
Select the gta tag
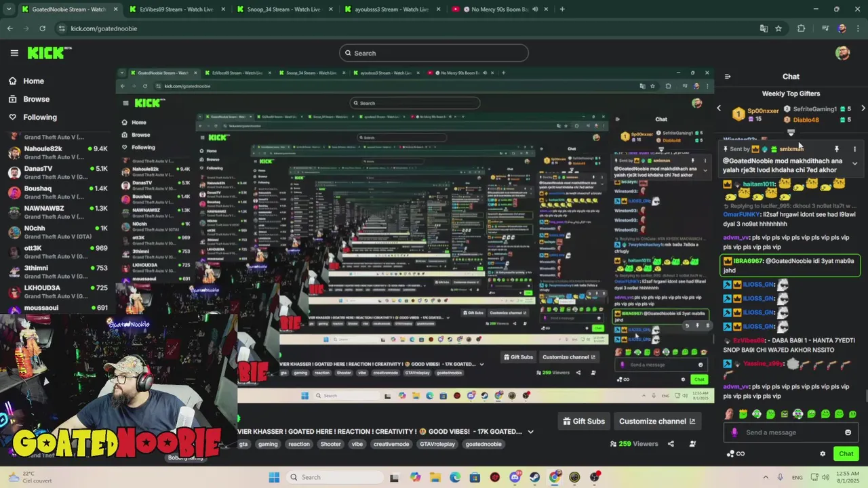pyautogui.click(x=243, y=445)
